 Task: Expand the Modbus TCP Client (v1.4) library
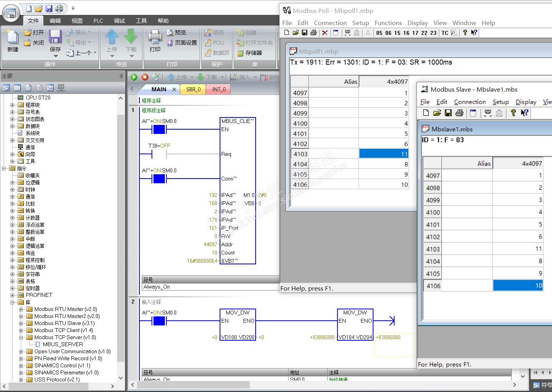coord(21,330)
